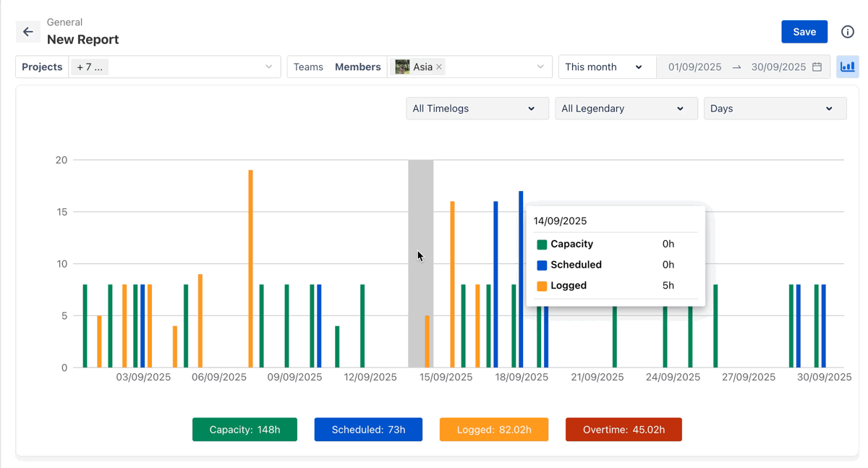This screenshot has height=468, width=868.
Task: Click the red Overtime: 45.02h badge
Action: [623, 430]
